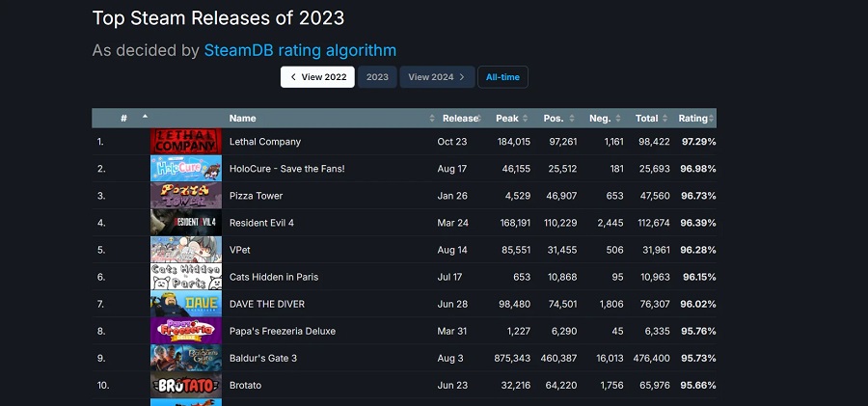This screenshot has width=868, height=406.
Task: Sort table by Rating column
Action: coord(693,118)
